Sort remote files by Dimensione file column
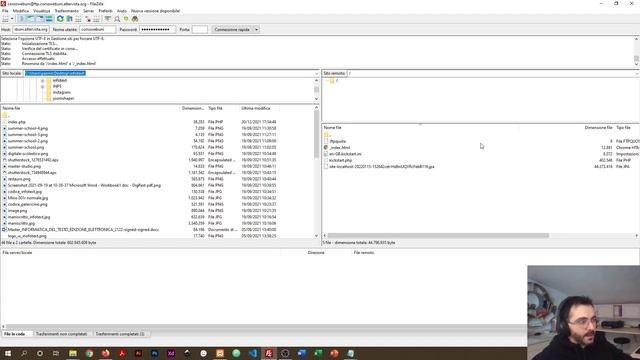The width and height of the screenshot is (640, 360). (598, 128)
